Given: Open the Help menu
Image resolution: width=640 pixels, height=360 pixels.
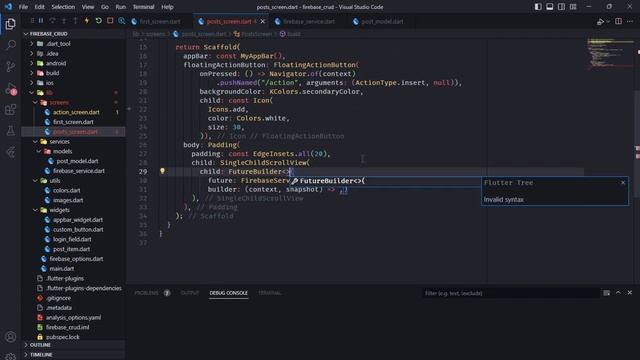Looking at the screenshot, I should click(167, 7).
